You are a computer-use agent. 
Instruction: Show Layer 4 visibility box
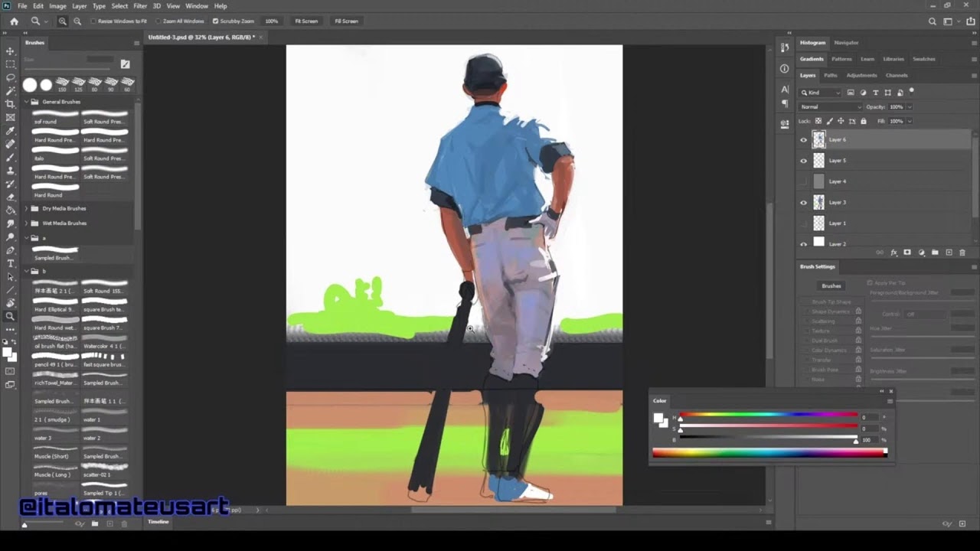pos(803,181)
